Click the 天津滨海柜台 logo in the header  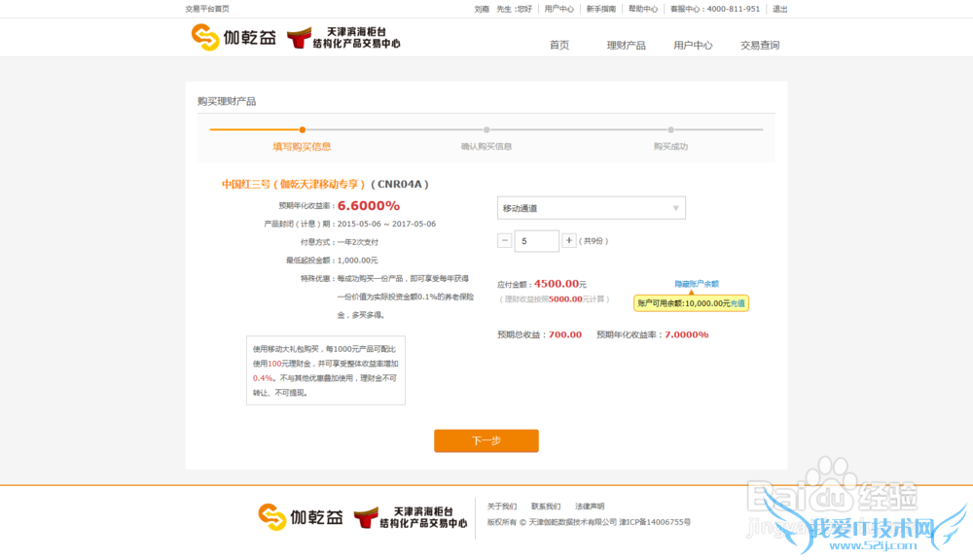tap(343, 38)
